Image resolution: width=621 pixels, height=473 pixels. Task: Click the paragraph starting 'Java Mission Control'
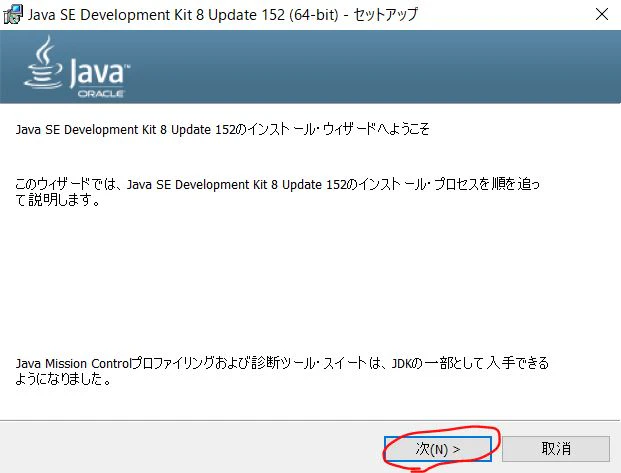click(282, 371)
